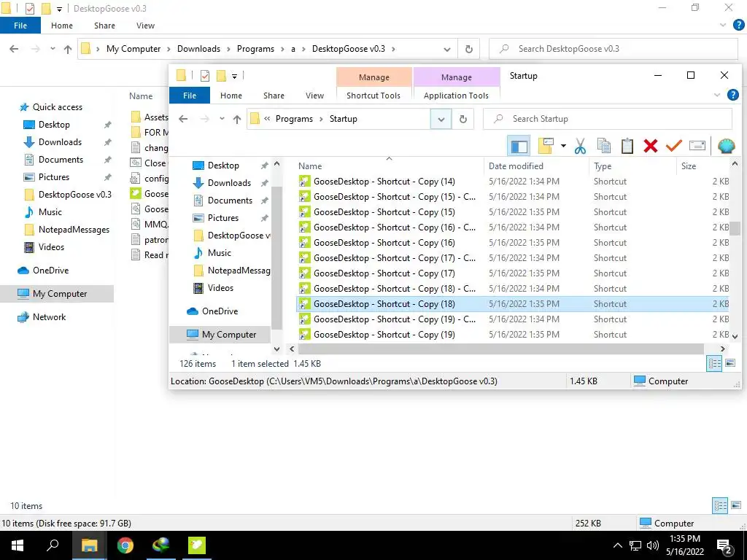The image size is (747, 560).
Task: Go back in Startup window
Action: (x=183, y=119)
